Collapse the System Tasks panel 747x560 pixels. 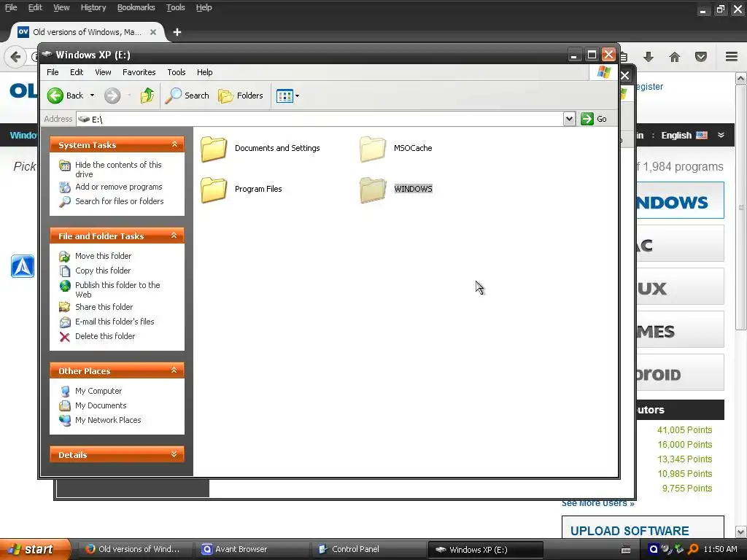[174, 144]
